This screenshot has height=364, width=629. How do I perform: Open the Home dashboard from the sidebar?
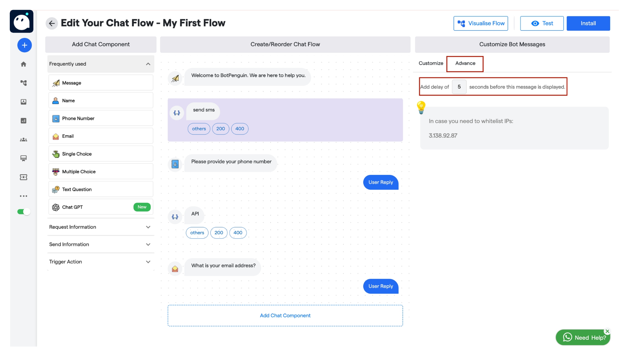pos(24,64)
